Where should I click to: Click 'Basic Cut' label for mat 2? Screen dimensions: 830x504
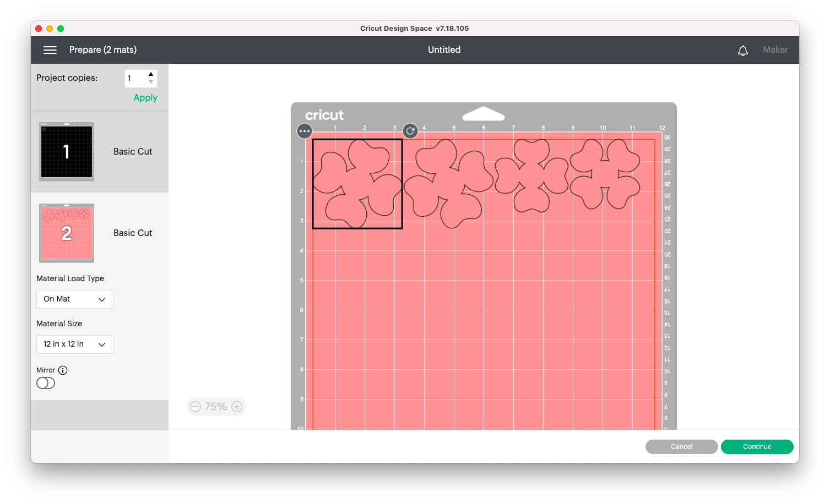tap(133, 233)
